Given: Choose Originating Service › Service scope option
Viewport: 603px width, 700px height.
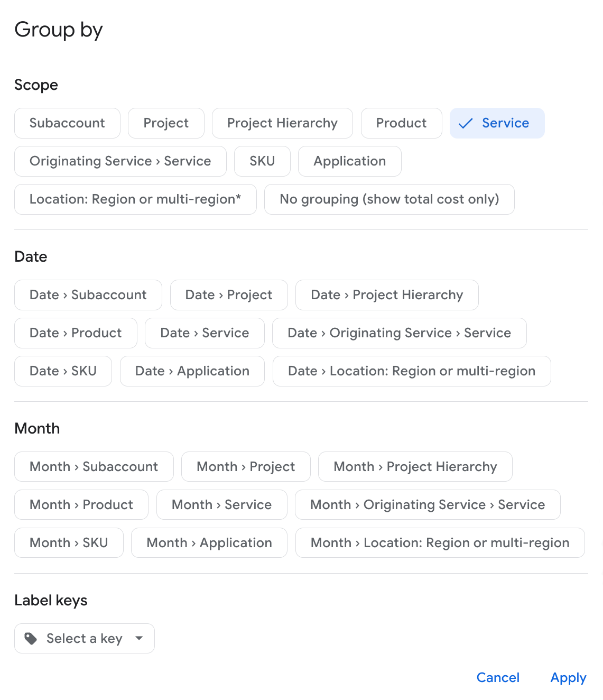Looking at the screenshot, I should 120,161.
